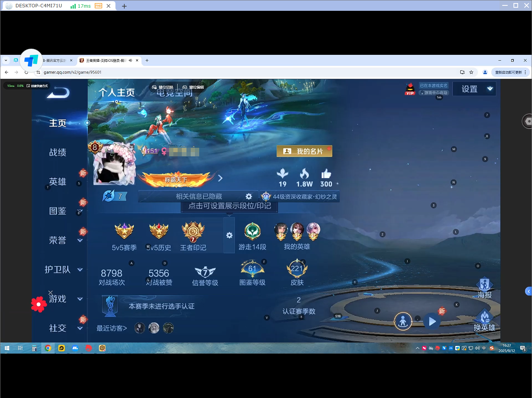This screenshot has height=398, width=532.
Task: Open the 图鉴 sidebar tab
Action: 58,211
